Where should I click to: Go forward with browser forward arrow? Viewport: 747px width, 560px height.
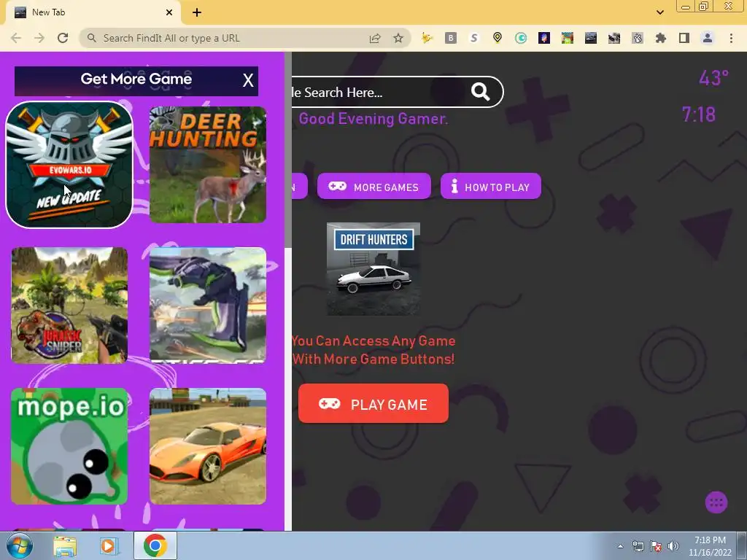click(x=39, y=38)
